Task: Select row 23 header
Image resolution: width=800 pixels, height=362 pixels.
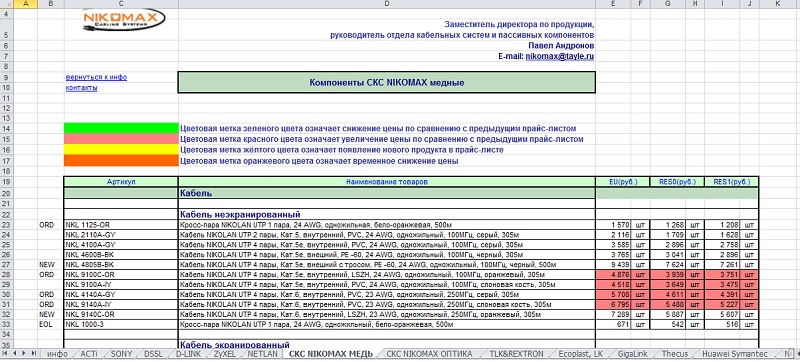Action: click(6, 224)
